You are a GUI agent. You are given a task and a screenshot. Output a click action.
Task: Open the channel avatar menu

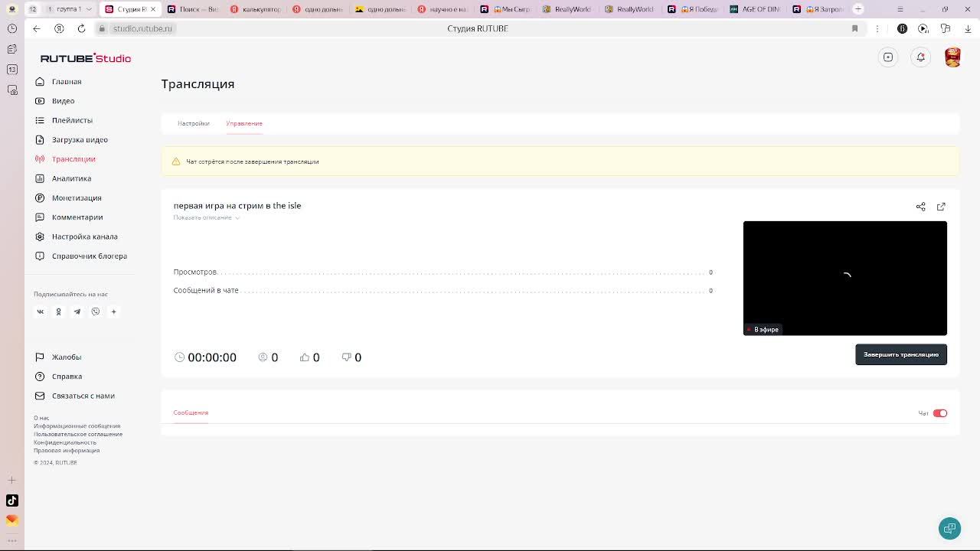click(x=953, y=57)
